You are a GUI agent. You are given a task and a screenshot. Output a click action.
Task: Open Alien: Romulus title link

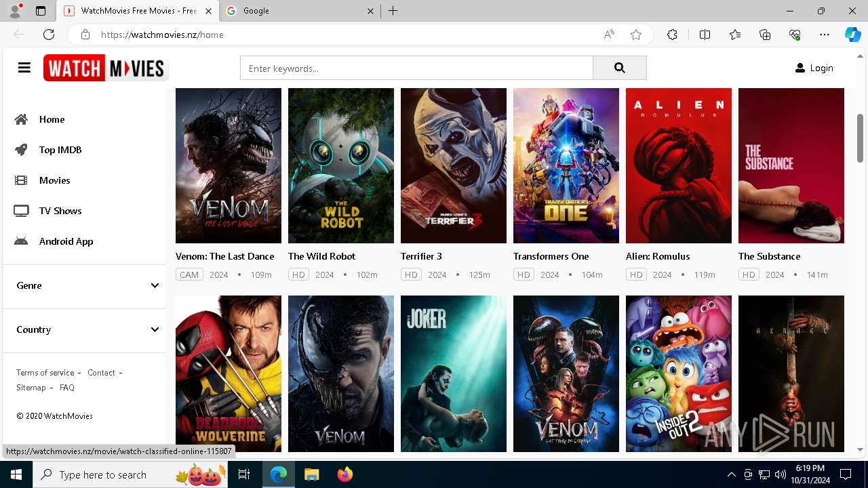pos(658,256)
